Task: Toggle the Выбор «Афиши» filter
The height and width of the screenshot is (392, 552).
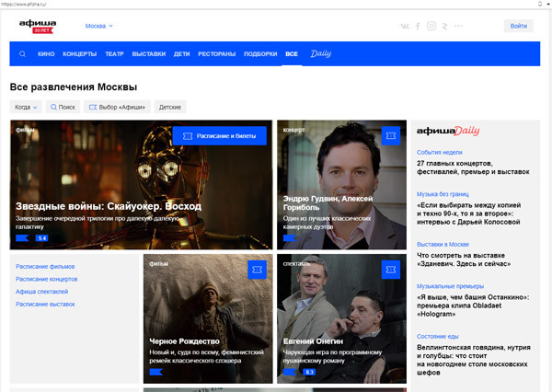Action: 117,107
